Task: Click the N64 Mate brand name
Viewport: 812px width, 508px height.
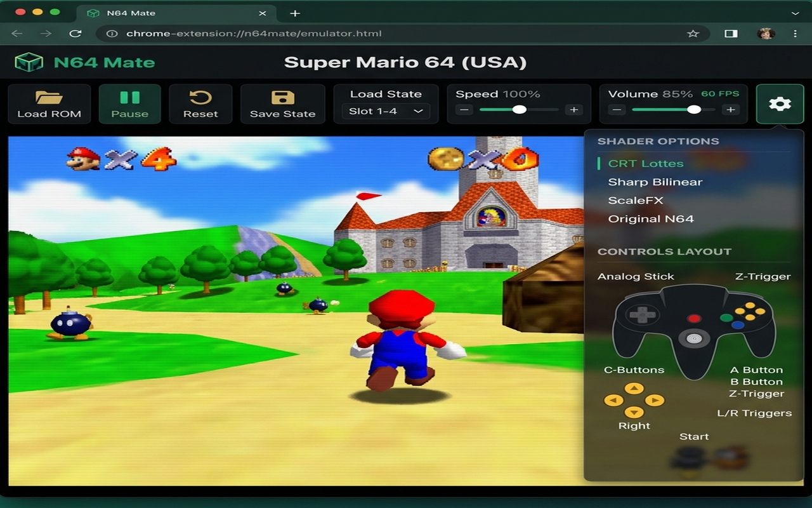Action: click(x=104, y=62)
